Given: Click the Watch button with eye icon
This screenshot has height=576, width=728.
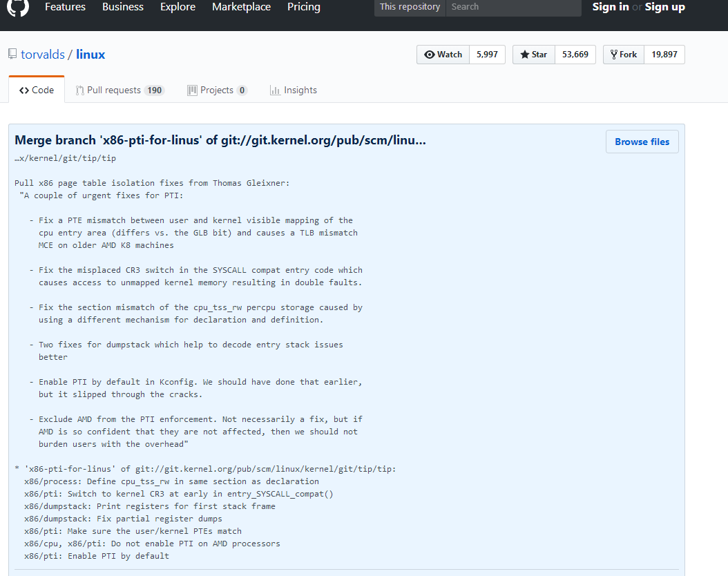Looking at the screenshot, I should (443, 55).
